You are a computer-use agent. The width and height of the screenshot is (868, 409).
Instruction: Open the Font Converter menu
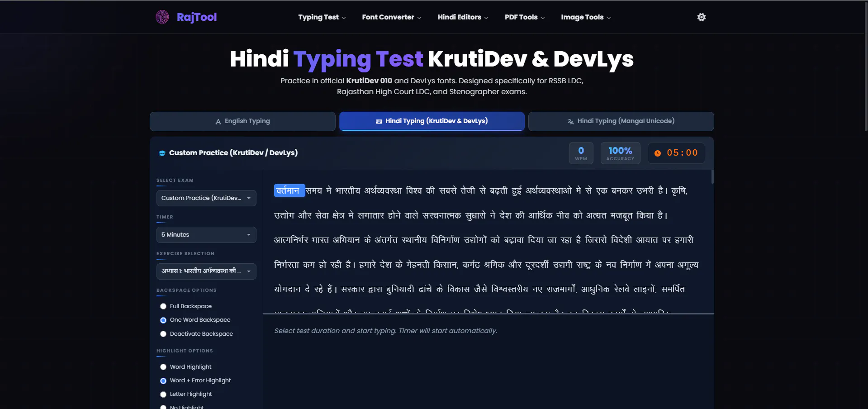[x=391, y=17]
